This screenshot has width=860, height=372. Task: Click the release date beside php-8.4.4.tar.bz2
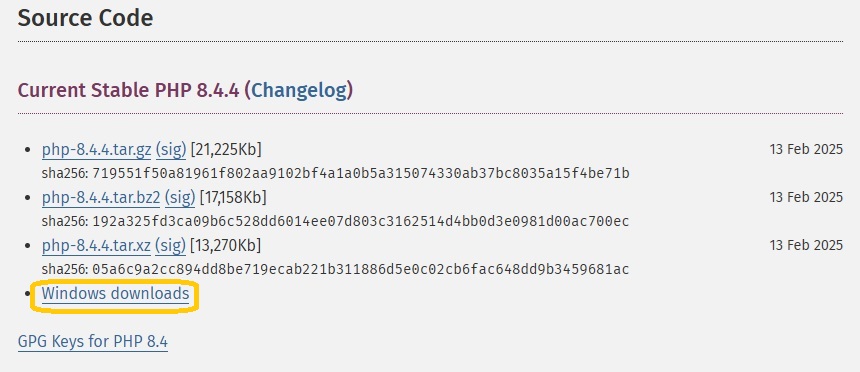tap(806, 197)
